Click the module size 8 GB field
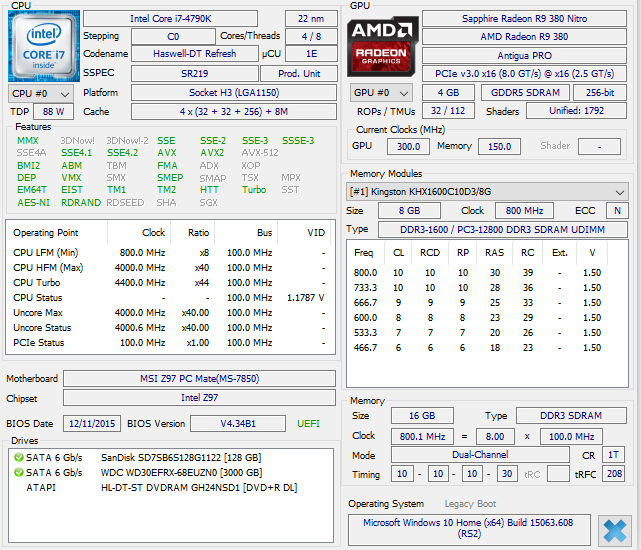 click(x=410, y=211)
